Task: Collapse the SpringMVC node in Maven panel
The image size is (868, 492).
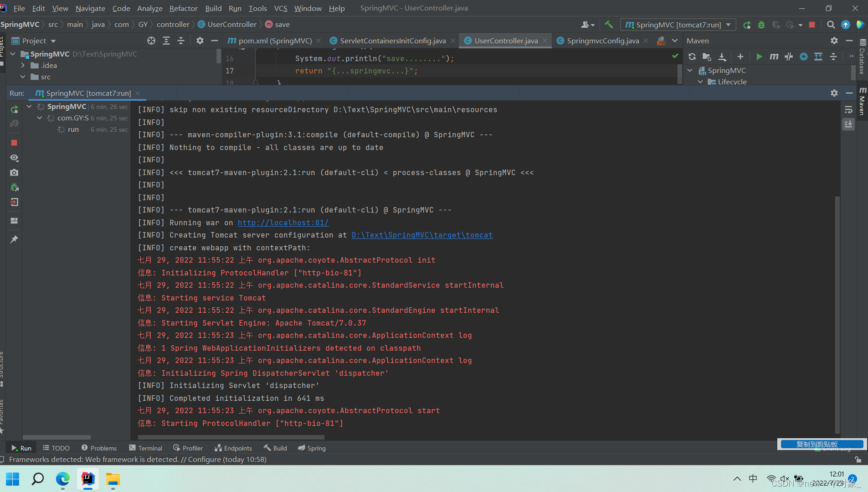Action: click(x=690, y=70)
